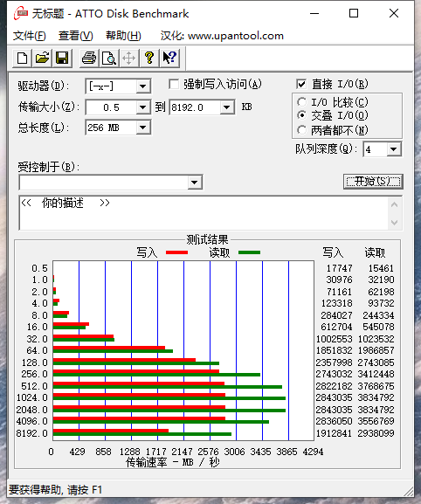Viewport: 421px width, 504px height.
Task: Minimize the ATTO Disk Benchmark window
Action: pyautogui.click(x=314, y=13)
